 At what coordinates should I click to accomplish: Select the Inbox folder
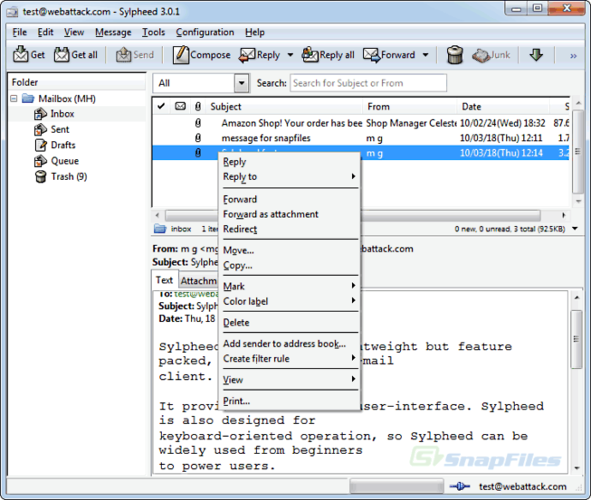pos(62,114)
